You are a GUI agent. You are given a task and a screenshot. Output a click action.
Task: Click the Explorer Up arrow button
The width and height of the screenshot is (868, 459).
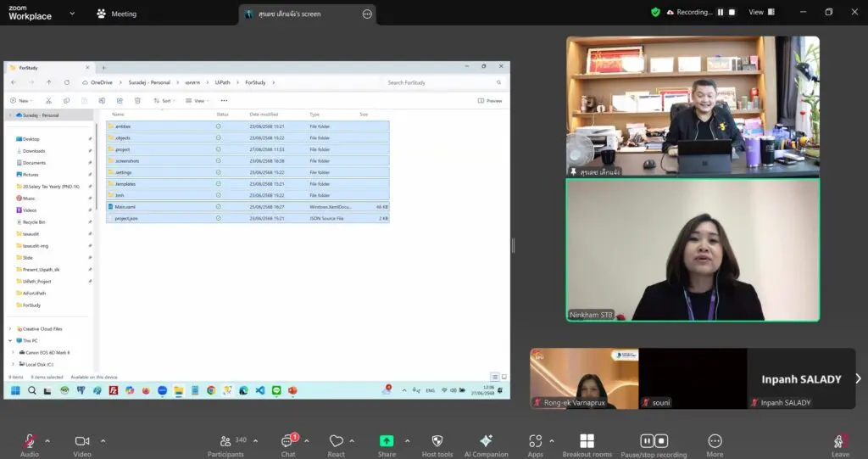click(x=48, y=82)
